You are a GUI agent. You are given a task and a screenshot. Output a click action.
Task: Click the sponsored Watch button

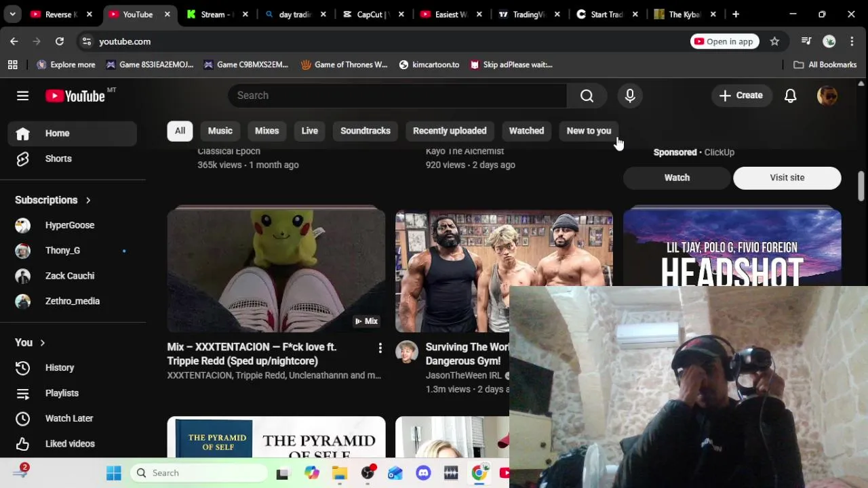pos(677,178)
